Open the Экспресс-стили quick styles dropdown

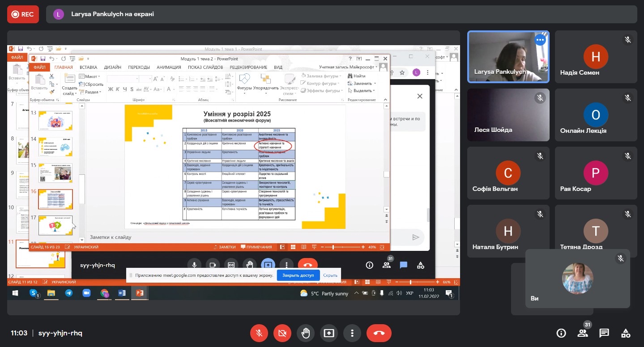point(289,84)
